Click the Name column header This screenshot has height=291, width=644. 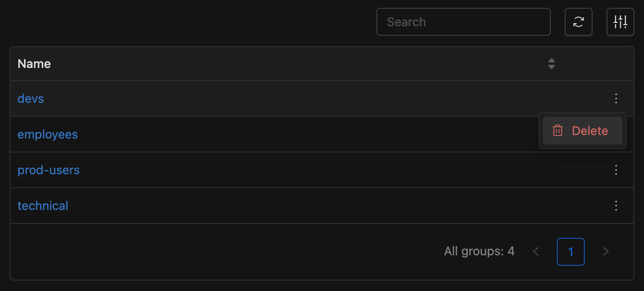pos(34,64)
